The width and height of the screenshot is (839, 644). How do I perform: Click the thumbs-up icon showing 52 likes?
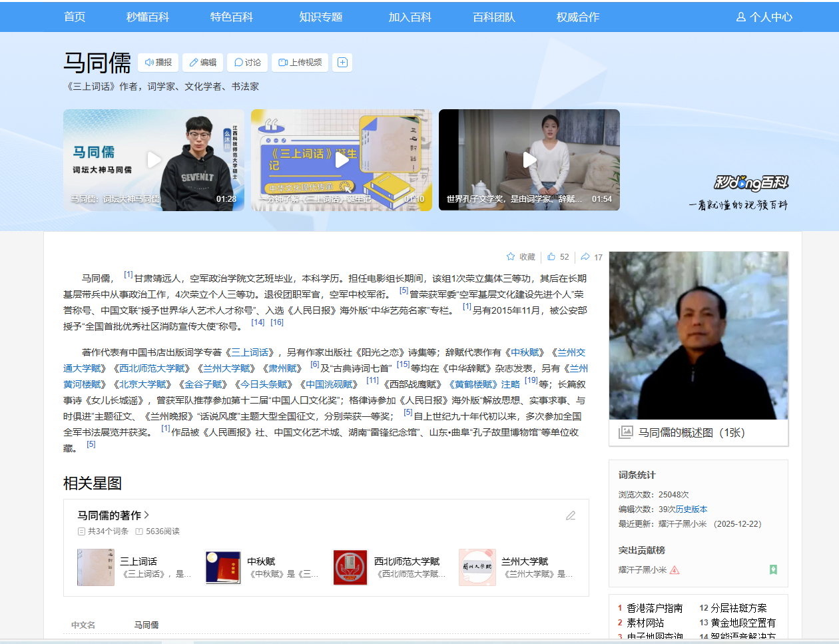pos(551,256)
